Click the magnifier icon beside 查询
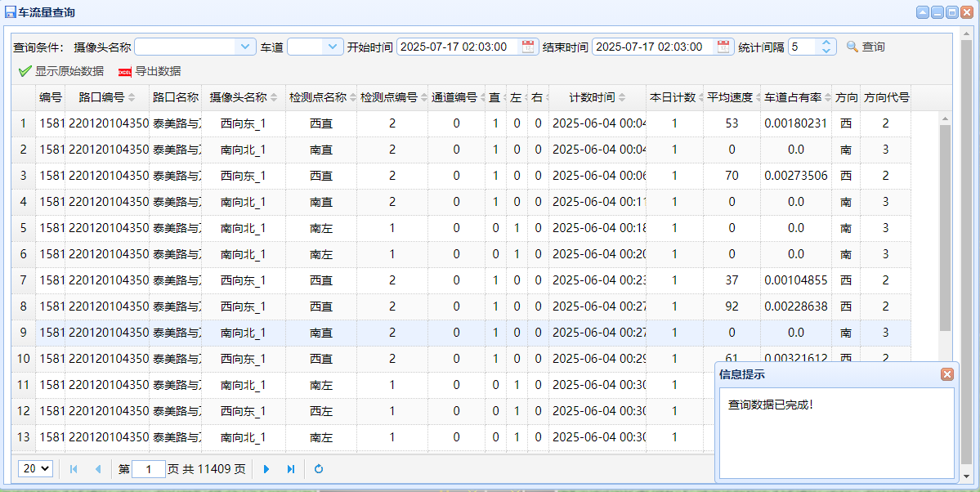 852,47
